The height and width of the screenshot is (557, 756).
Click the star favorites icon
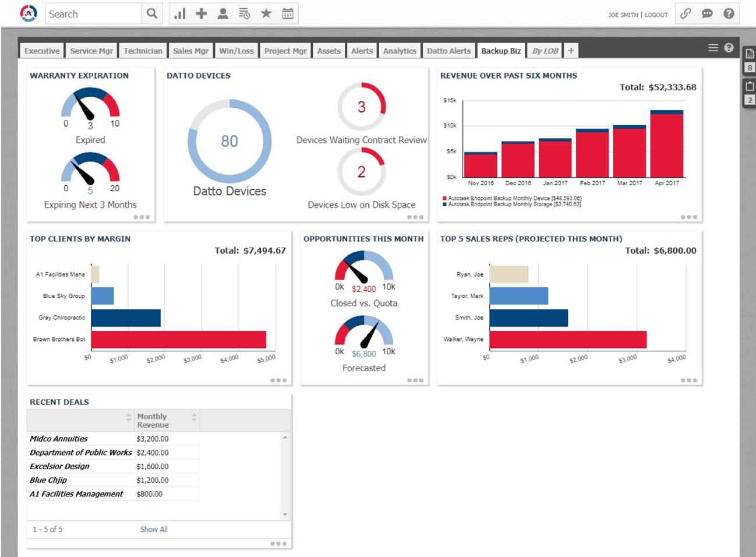coord(266,13)
